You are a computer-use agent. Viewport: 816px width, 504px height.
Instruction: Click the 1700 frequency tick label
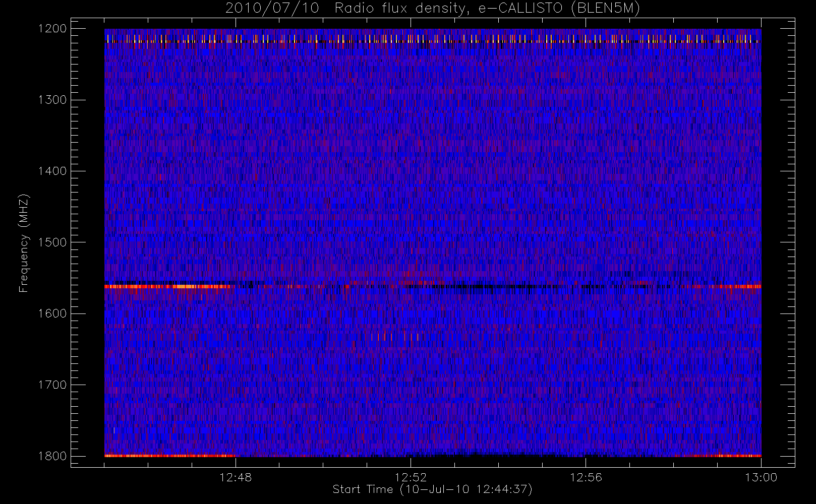(52, 385)
